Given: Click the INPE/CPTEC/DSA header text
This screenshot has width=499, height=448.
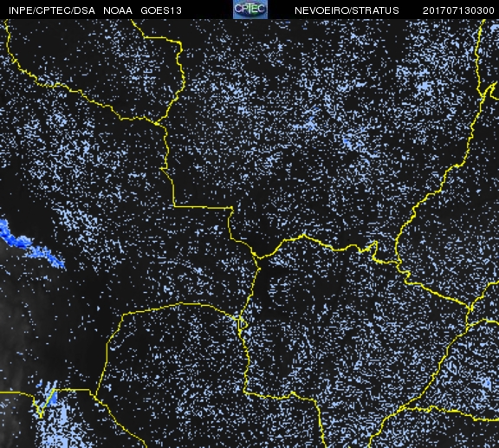Looking at the screenshot, I should tap(52, 10).
